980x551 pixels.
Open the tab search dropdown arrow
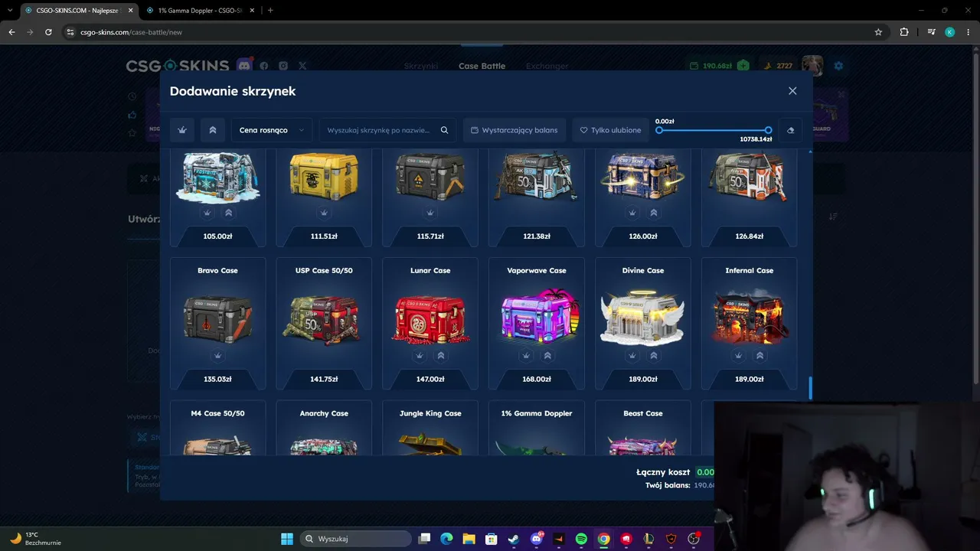[x=9, y=10]
